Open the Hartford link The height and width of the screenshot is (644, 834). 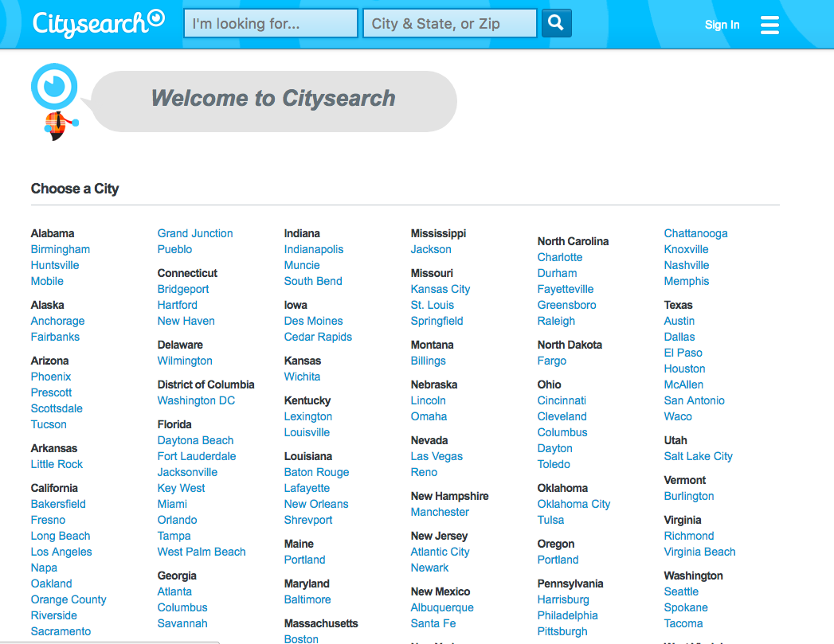point(177,305)
